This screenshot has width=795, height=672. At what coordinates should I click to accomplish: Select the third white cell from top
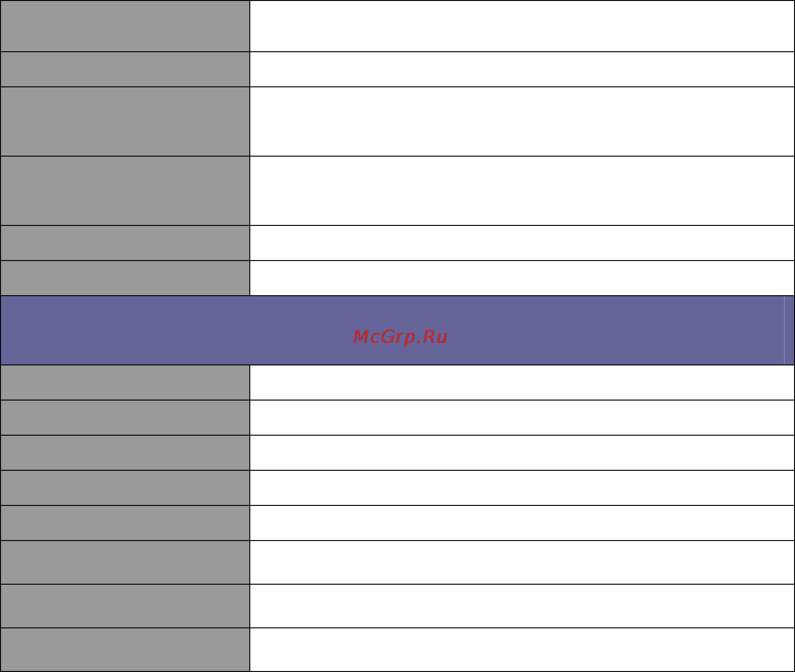coord(522,121)
